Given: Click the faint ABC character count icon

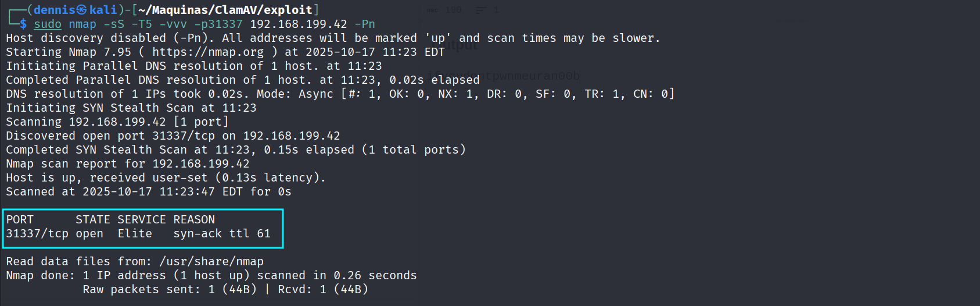Looking at the screenshot, I should (x=433, y=10).
